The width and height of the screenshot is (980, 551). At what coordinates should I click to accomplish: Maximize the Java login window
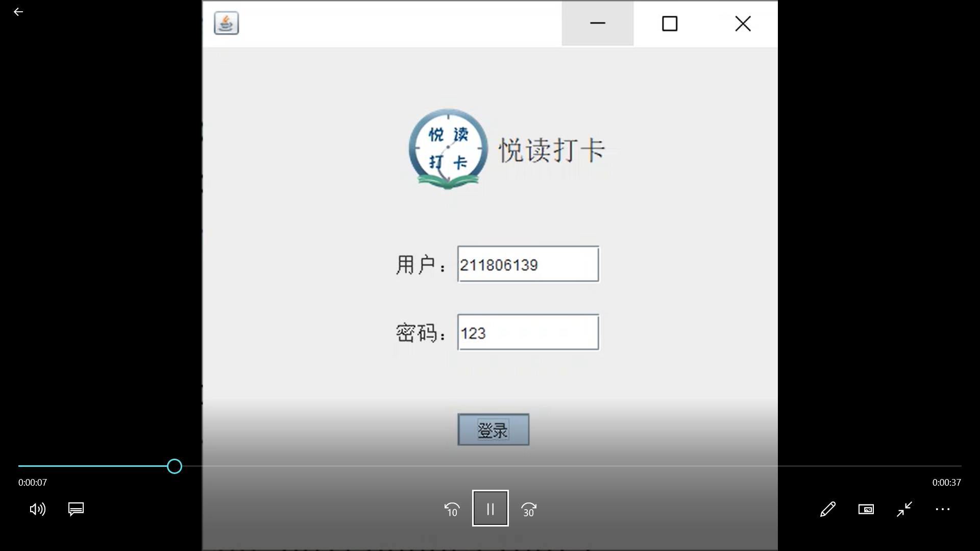[x=669, y=23]
